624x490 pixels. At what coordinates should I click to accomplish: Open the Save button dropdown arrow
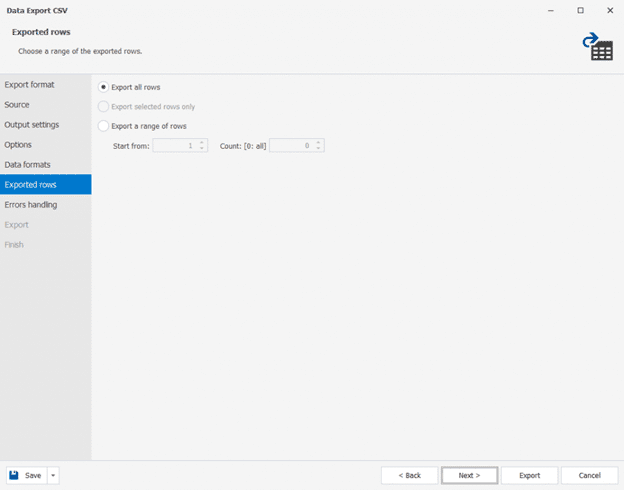(53, 475)
